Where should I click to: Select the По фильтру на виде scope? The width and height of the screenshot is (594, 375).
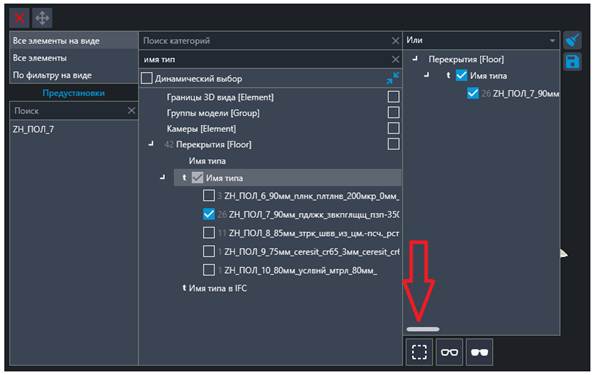point(74,75)
